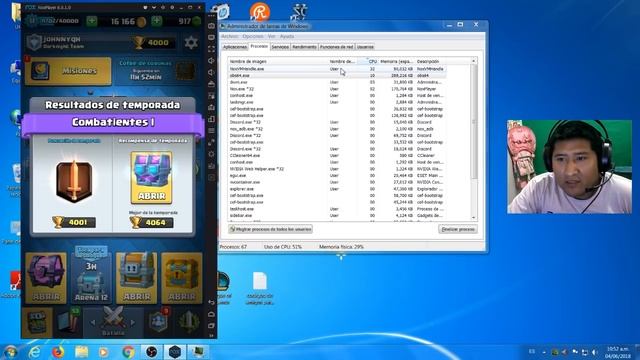Screen dimensions: 640x360
Task: Click Nox sidebar settings gear icon
Action: point(211,154)
